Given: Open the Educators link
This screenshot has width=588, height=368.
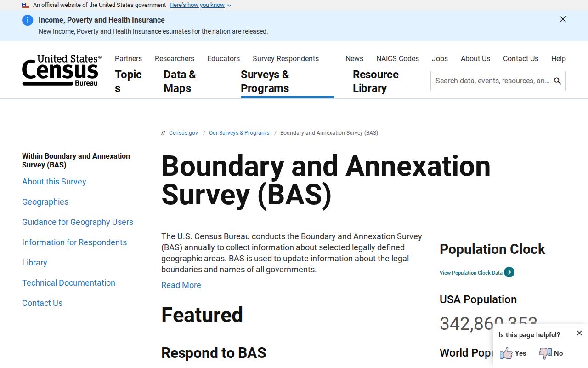Looking at the screenshot, I should coord(223,58).
